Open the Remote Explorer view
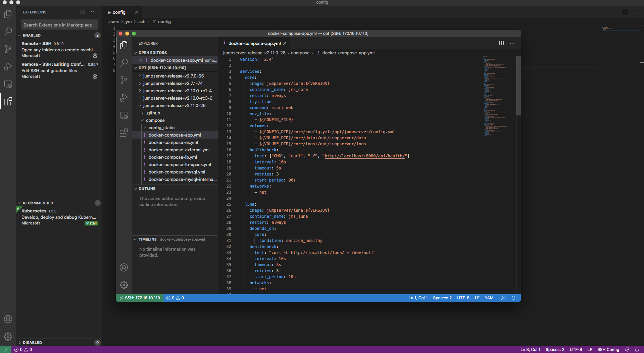Image resolution: width=644 pixels, height=353 pixels. coord(8,84)
